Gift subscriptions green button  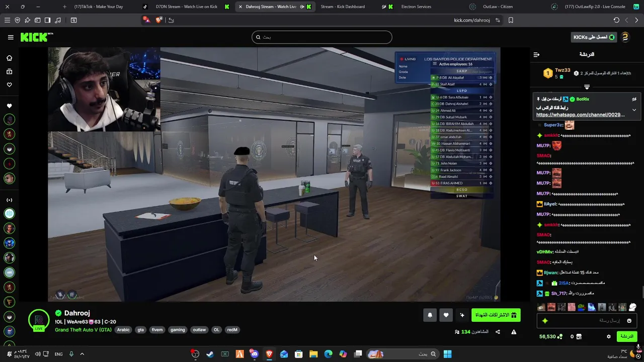496,315
